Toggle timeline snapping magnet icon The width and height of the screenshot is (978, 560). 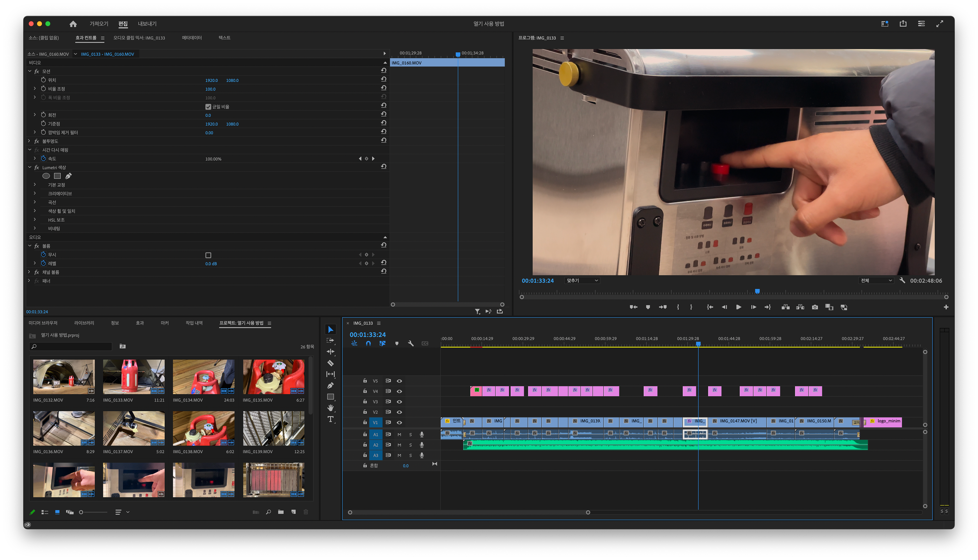point(368,344)
